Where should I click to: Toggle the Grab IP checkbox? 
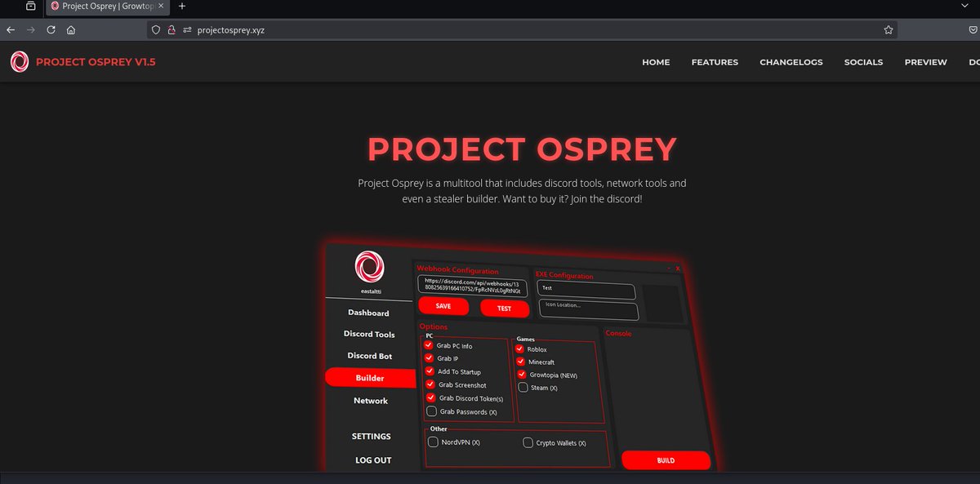click(x=429, y=358)
